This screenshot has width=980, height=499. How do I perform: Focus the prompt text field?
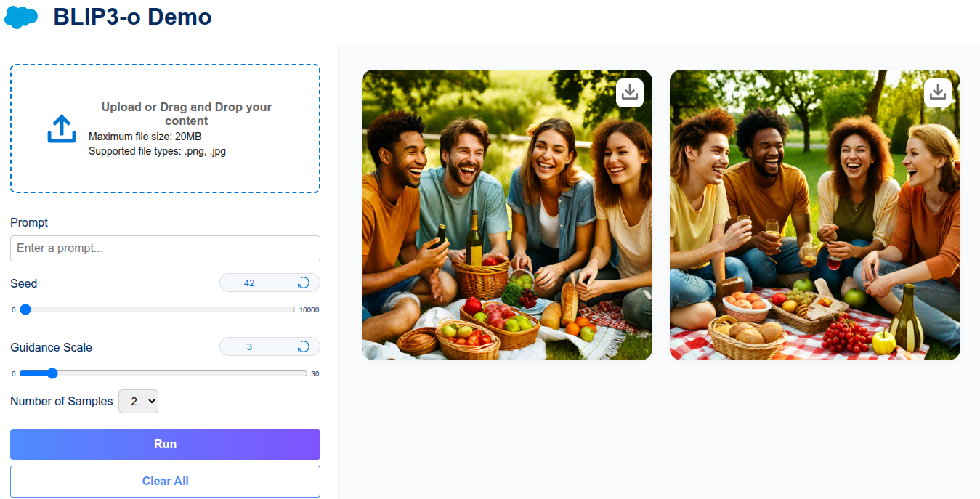[x=165, y=248]
